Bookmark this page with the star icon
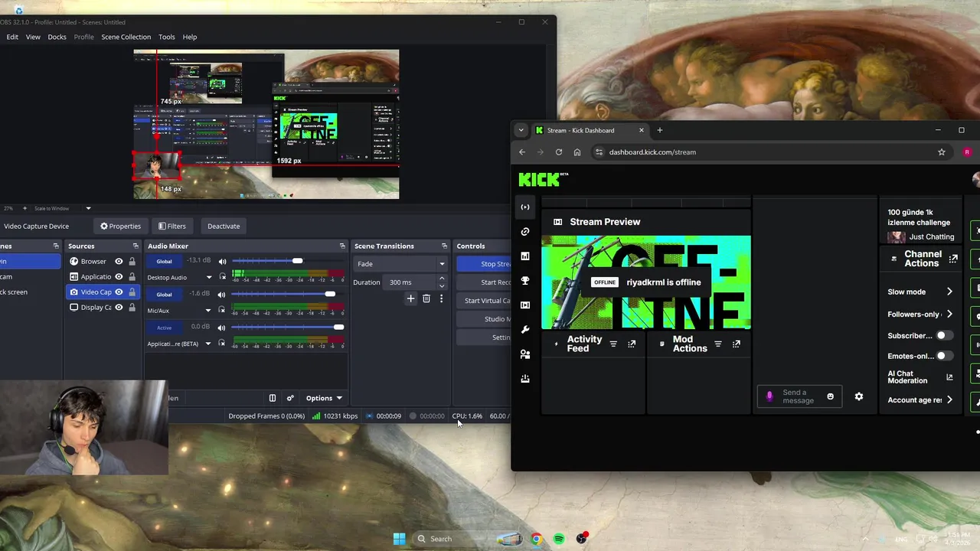This screenshot has width=980, height=551. 942,152
